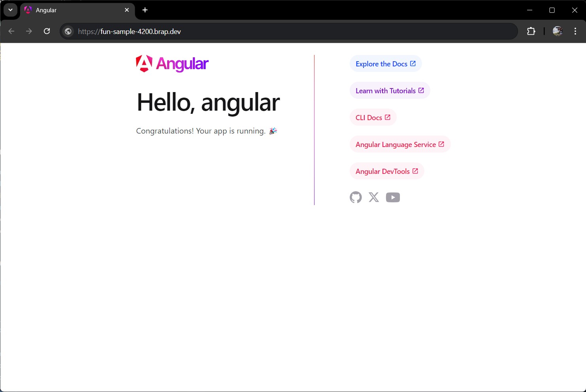This screenshot has height=392, width=586.
Task: Click the user profile avatar icon
Action: click(x=558, y=31)
